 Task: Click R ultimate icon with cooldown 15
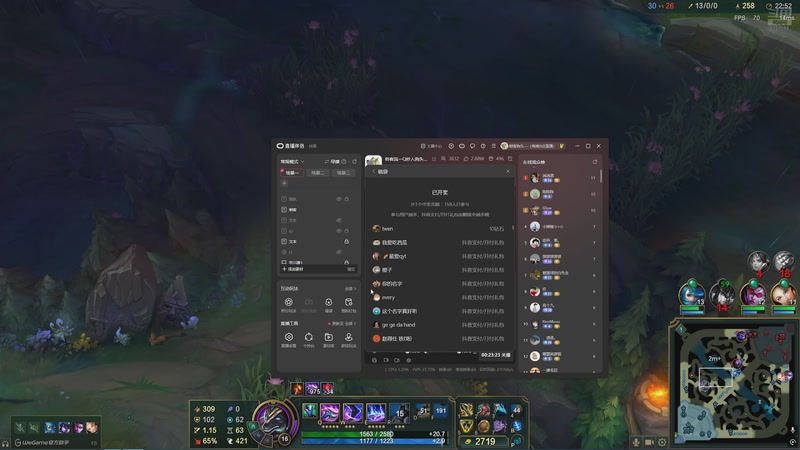[x=399, y=412]
